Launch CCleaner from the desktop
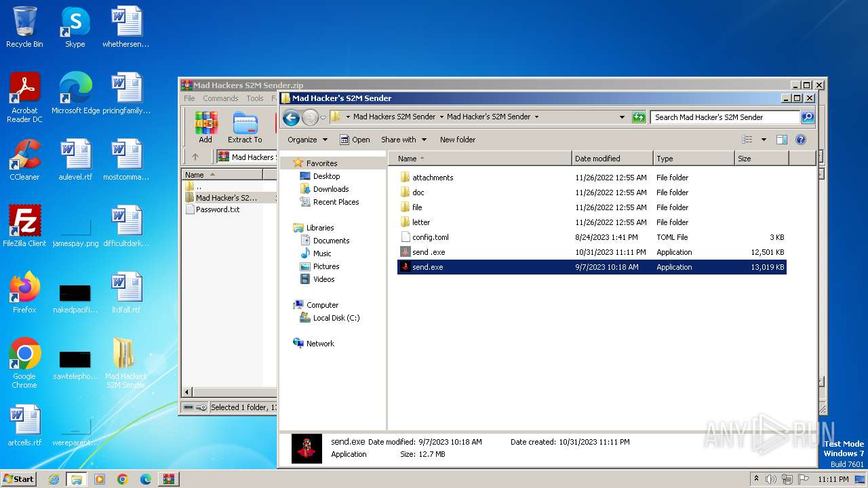 pos(24,160)
